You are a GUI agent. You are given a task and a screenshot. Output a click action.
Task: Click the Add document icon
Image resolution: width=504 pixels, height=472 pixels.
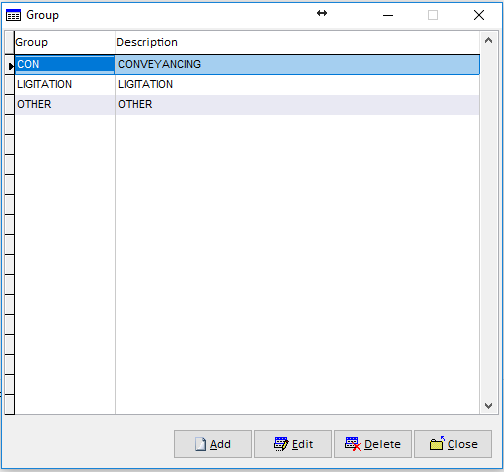pyautogui.click(x=200, y=444)
